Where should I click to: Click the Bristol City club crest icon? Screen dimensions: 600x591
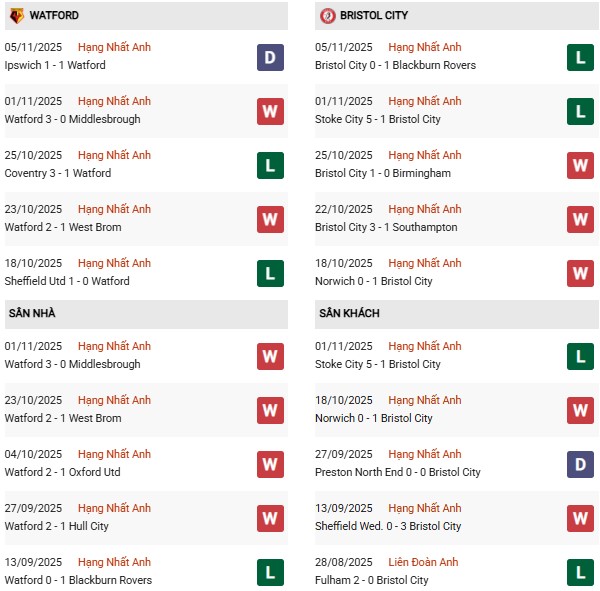[327, 16]
